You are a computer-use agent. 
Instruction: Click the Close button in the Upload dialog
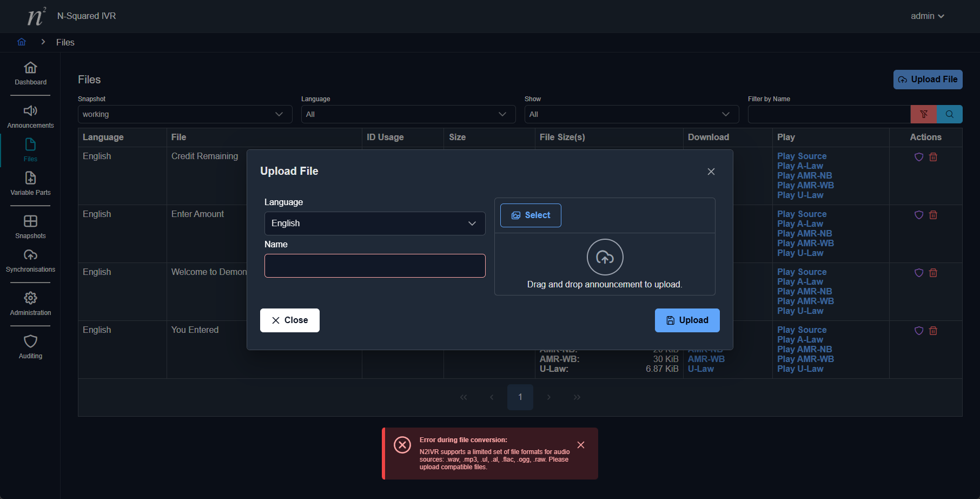(289, 320)
